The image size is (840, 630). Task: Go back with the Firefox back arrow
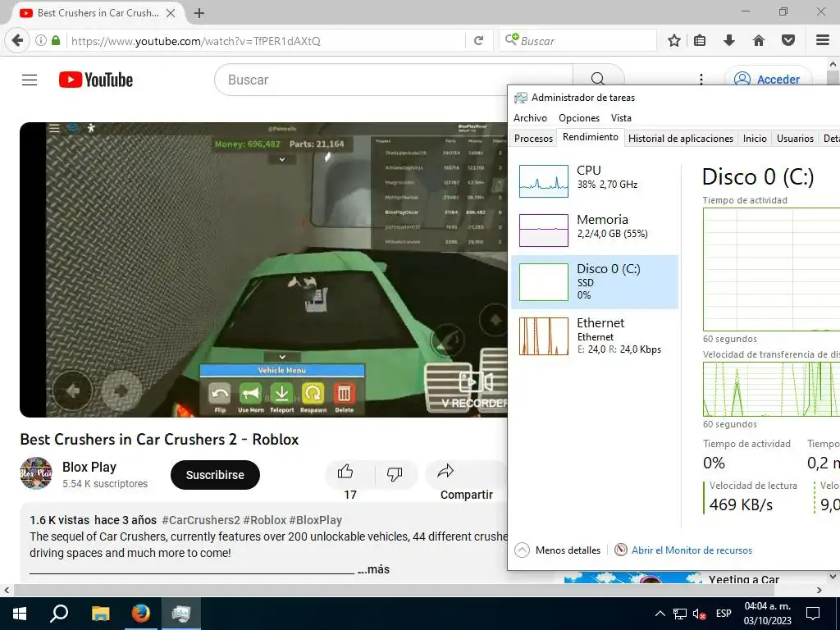click(17, 41)
